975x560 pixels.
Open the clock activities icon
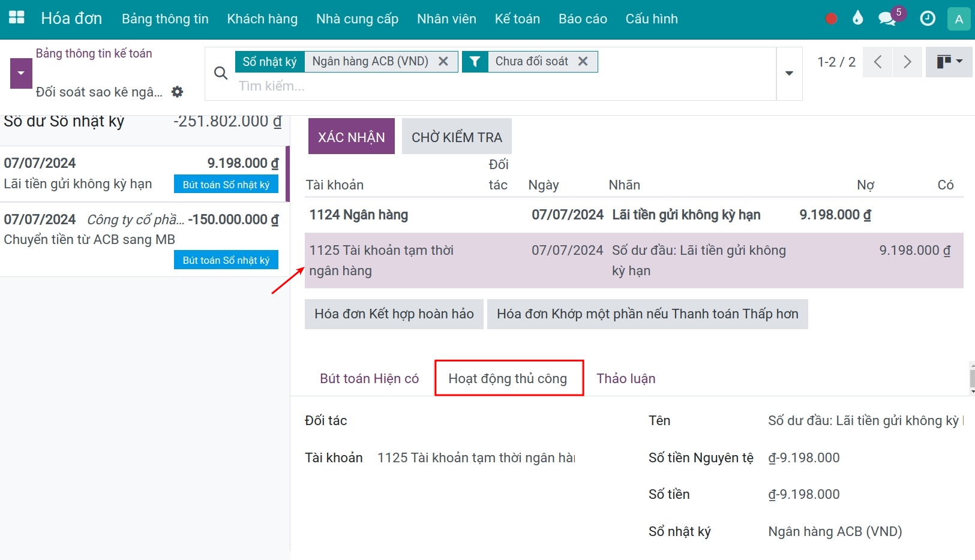coord(927,19)
